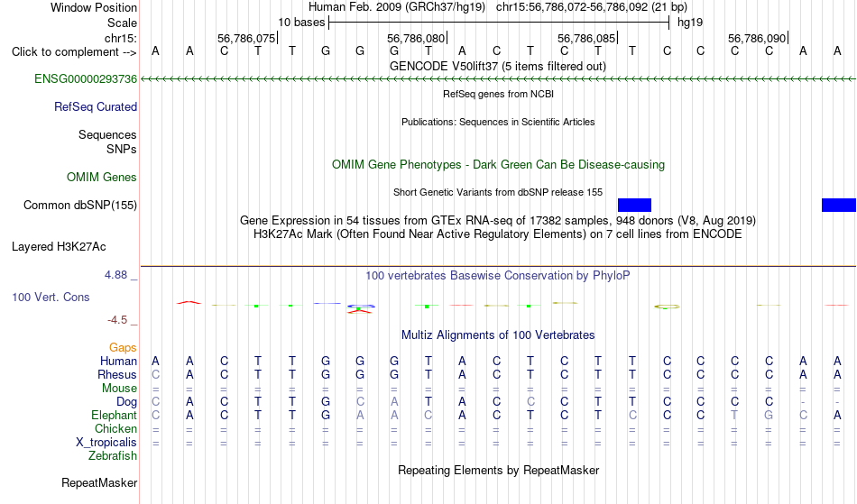The height and width of the screenshot is (504, 857).
Task: Click the chr15: ruler label
Action: [x=121, y=39]
